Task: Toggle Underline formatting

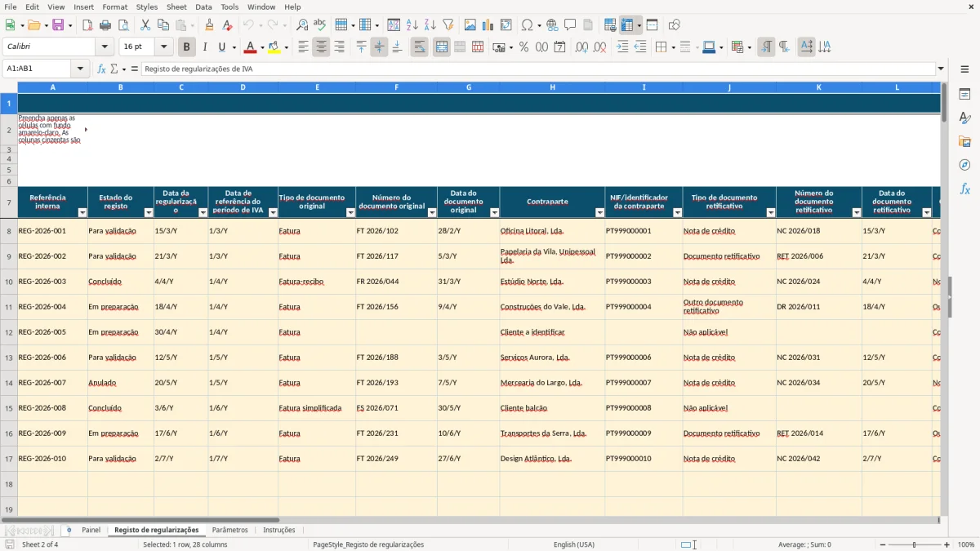Action: point(221,47)
